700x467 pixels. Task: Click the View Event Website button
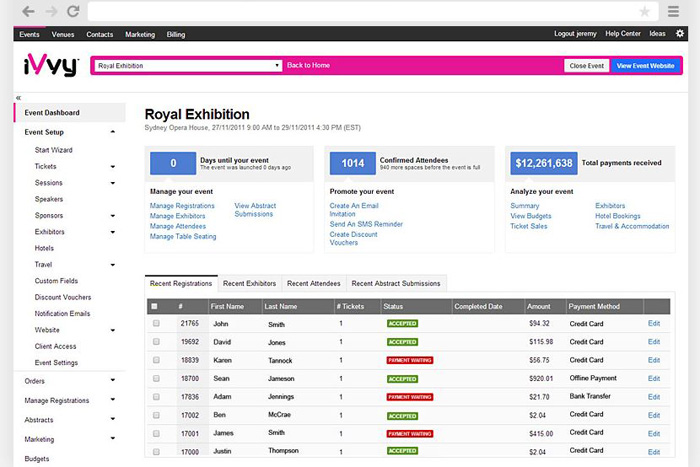[x=646, y=66]
